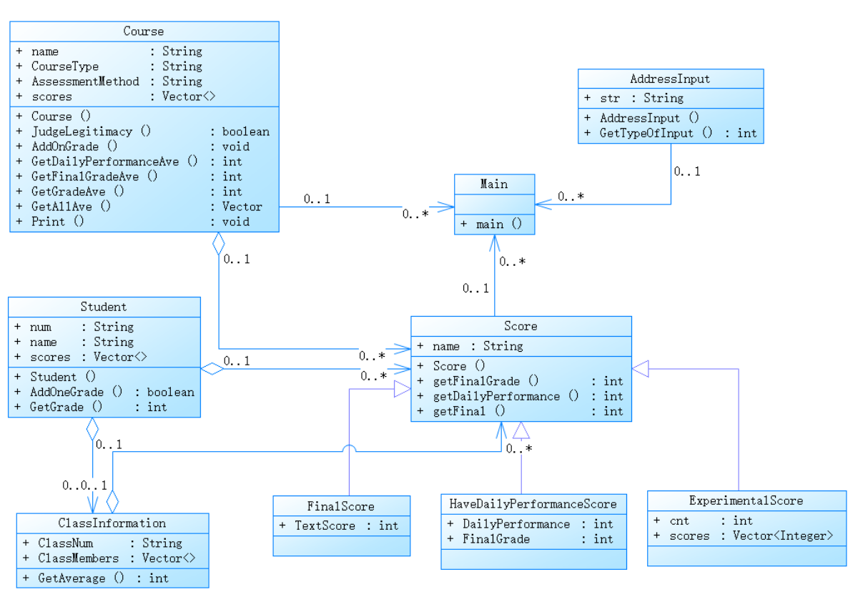Select the AddressInput class header
The height and width of the screenshot is (597, 868).
(x=670, y=79)
